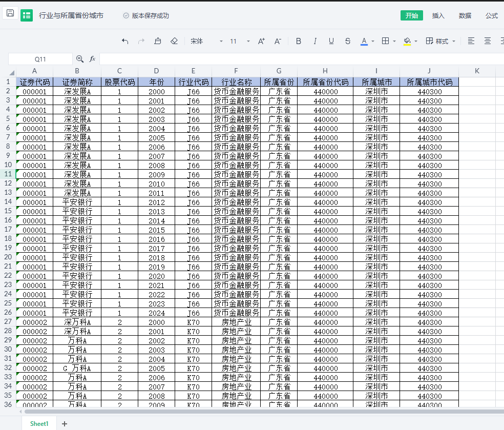
Task: Increase font size with A+ icon
Action: click(x=261, y=41)
